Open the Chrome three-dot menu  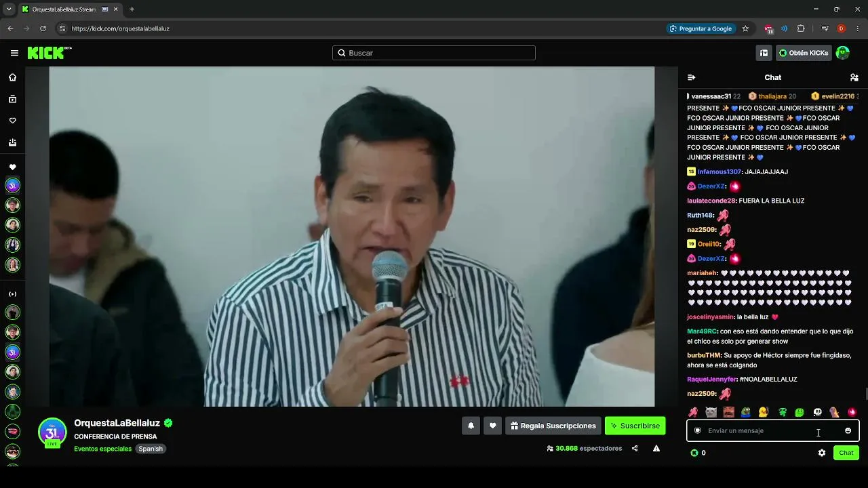click(x=858, y=28)
